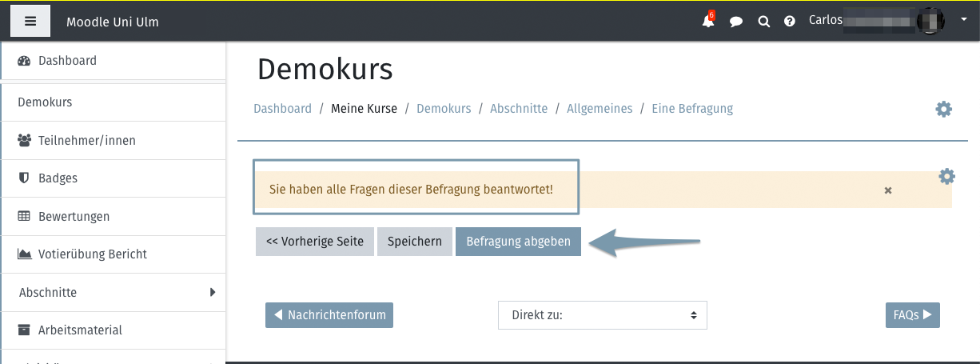Open the gear icon beside the notification

click(946, 177)
